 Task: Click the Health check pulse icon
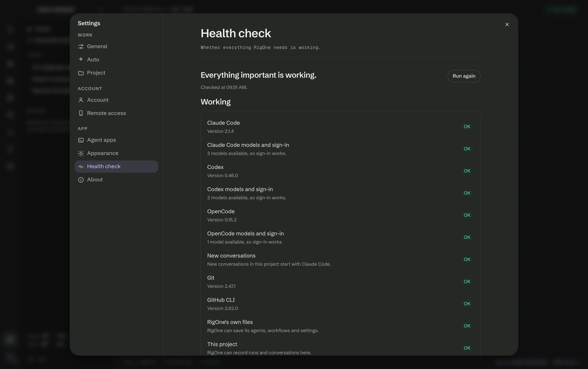coord(81,167)
